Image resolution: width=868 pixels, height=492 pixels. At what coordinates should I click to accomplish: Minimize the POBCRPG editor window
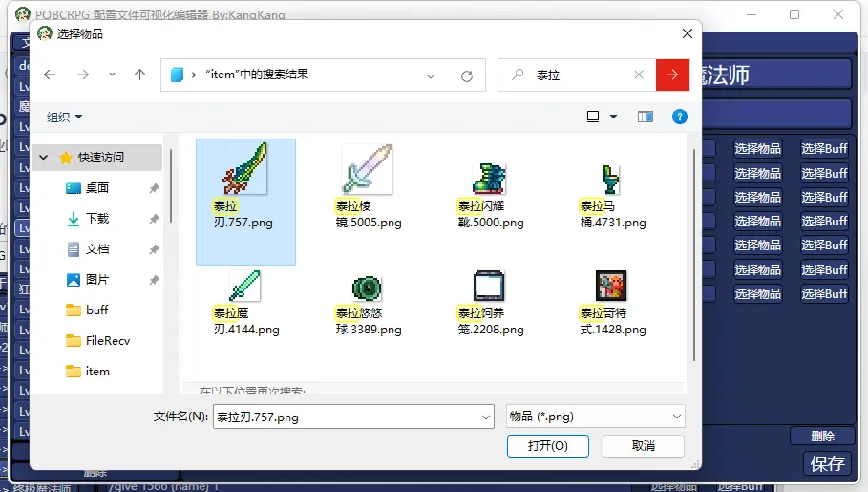752,14
